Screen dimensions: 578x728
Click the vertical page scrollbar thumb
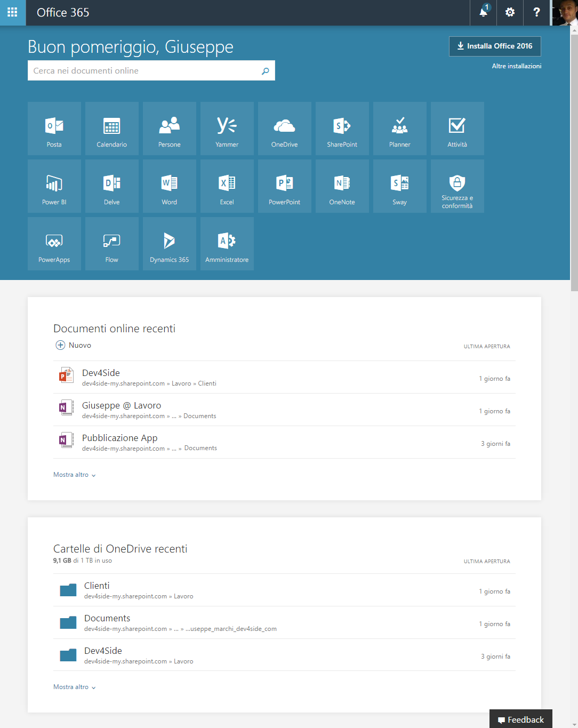point(574,163)
